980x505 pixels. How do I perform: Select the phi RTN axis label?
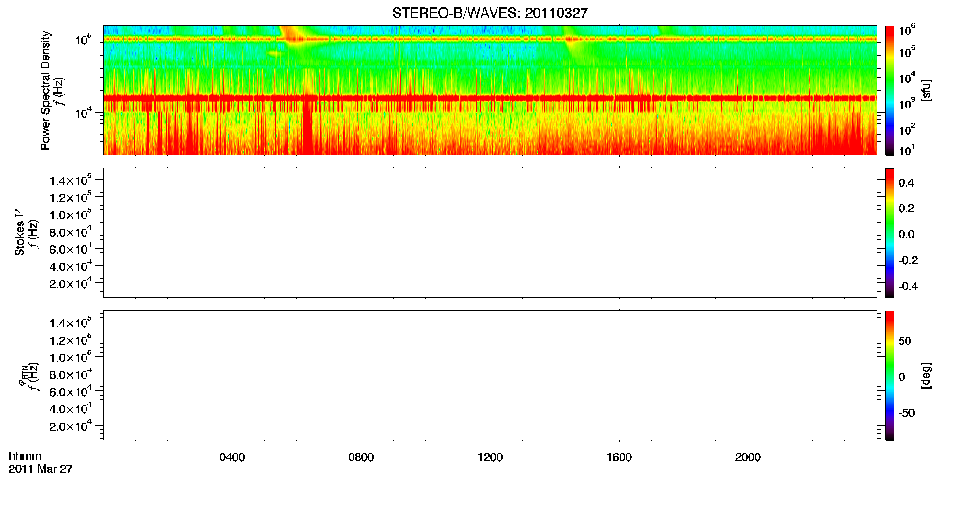click(22, 375)
